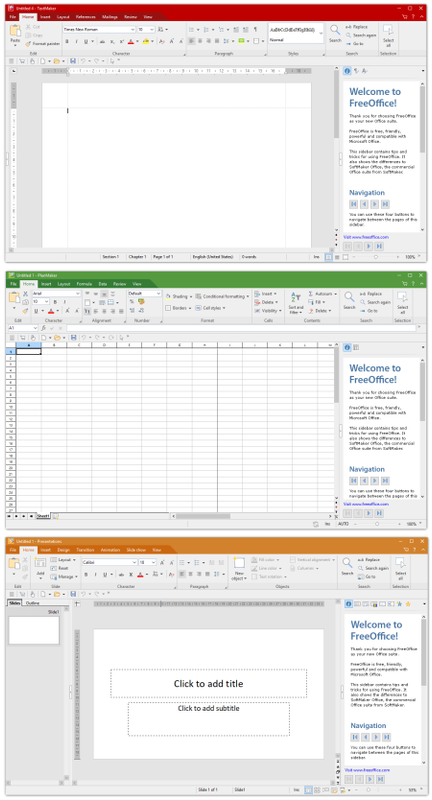Click 'Click to add title' placeholder in Presentations

click(209, 684)
